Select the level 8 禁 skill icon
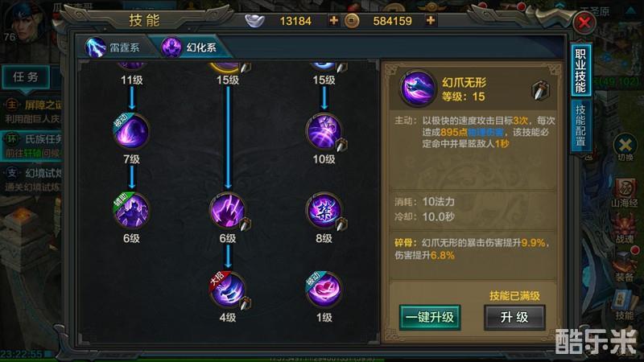 pyautogui.click(x=324, y=210)
